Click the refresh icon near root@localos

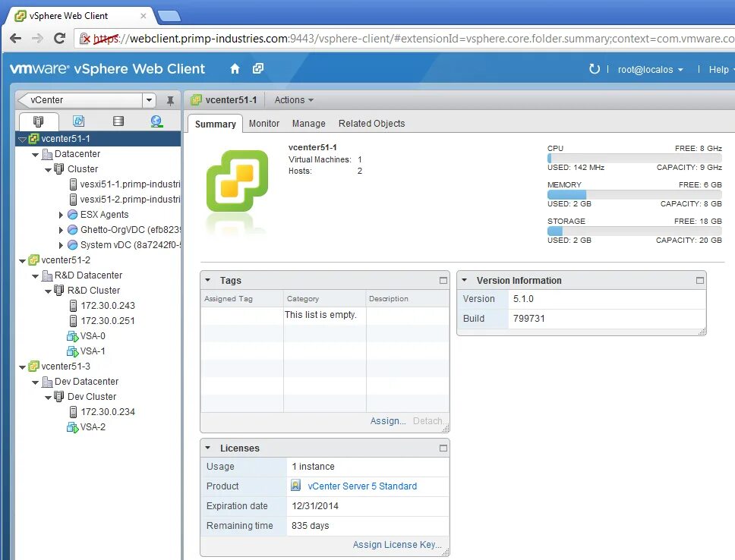point(596,69)
